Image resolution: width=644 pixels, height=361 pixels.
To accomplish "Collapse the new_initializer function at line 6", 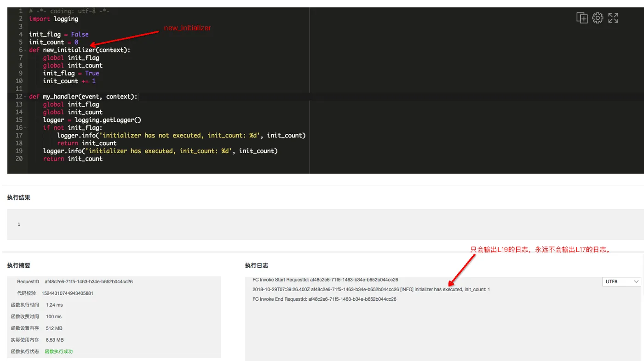I will [x=25, y=50].
